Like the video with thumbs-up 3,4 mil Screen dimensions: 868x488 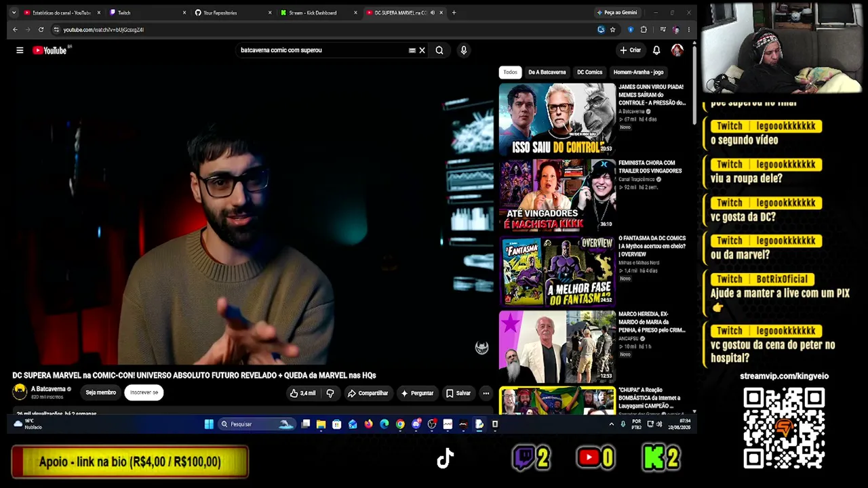click(x=302, y=393)
